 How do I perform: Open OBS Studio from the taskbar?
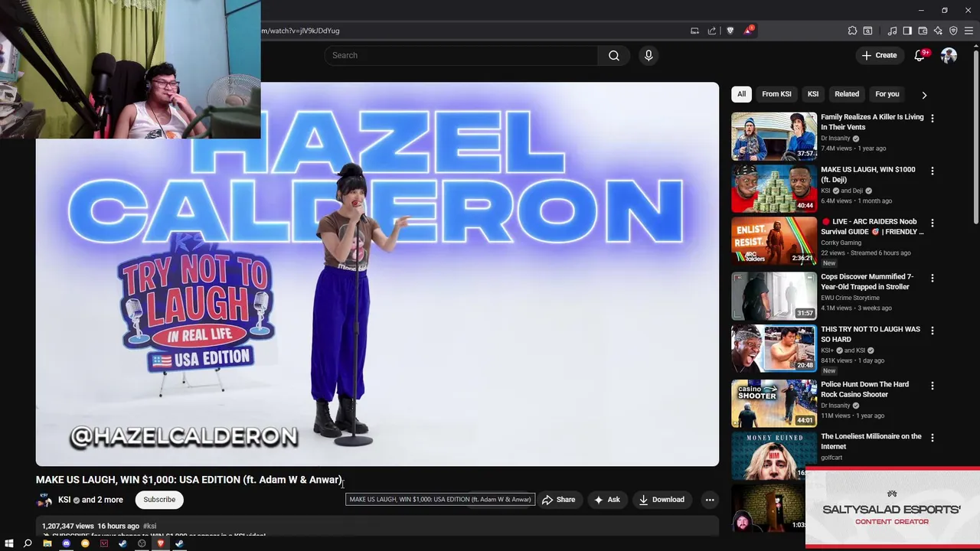pyautogui.click(x=142, y=543)
